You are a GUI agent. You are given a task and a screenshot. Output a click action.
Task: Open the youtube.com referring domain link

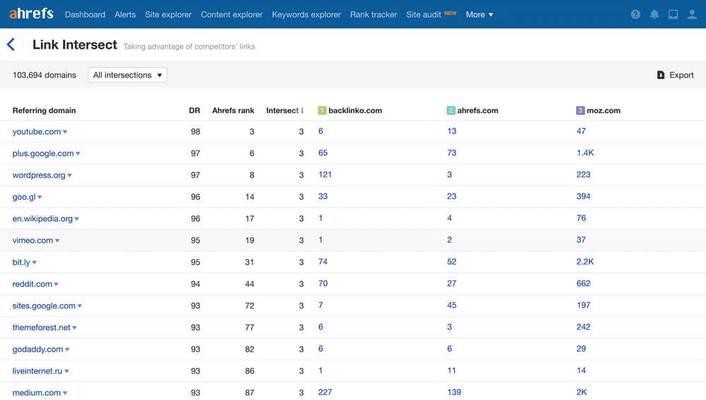(36, 132)
